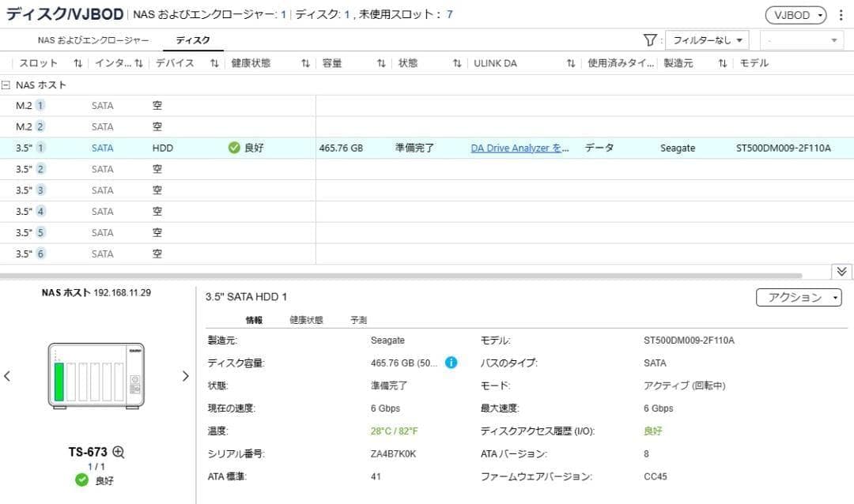
Task: Collapse the NAS ホスト tree node
Action: tap(6, 85)
